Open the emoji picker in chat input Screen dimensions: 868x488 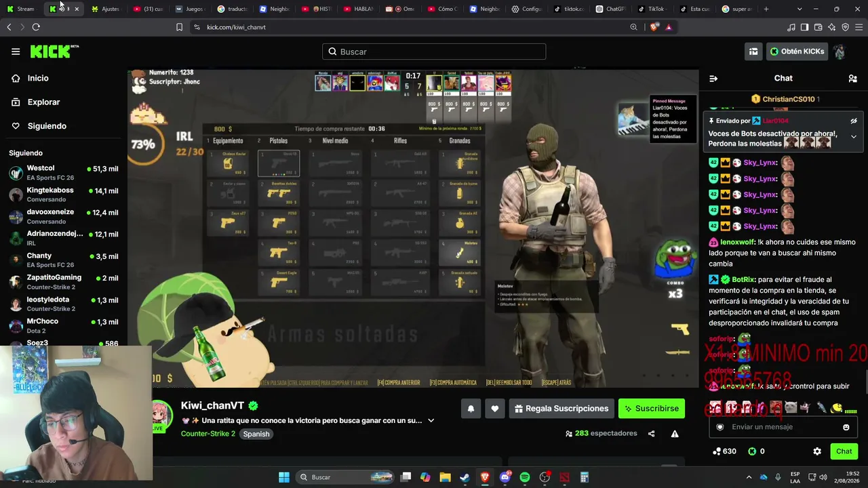[846, 427]
